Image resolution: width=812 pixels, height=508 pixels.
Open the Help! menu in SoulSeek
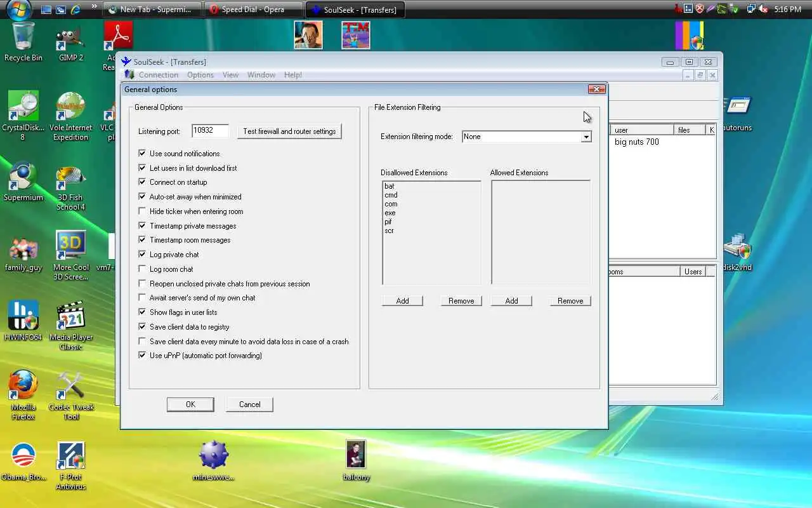pos(293,75)
